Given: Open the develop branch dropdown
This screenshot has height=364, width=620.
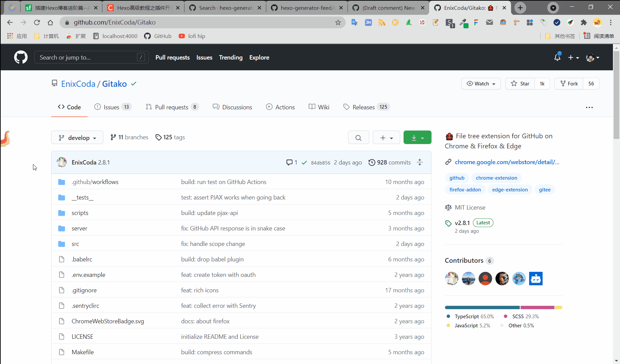Looking at the screenshot, I should click(x=77, y=137).
